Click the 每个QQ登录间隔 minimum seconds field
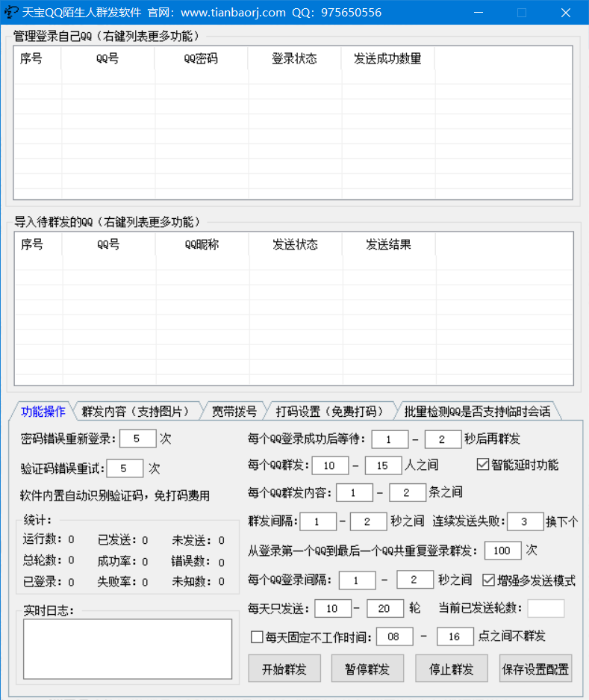The image size is (589, 700). pyautogui.click(x=358, y=580)
